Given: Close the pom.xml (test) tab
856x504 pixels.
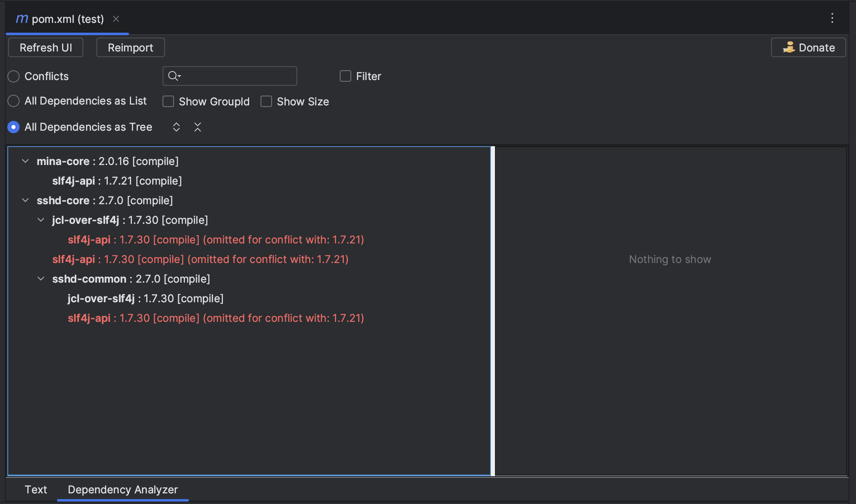Looking at the screenshot, I should (116, 19).
